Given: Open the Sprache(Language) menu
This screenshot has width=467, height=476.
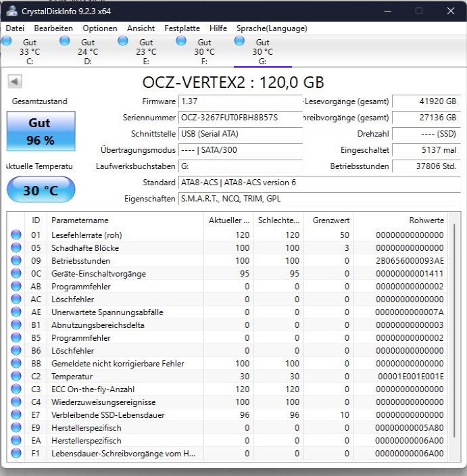Looking at the screenshot, I should pos(272,28).
